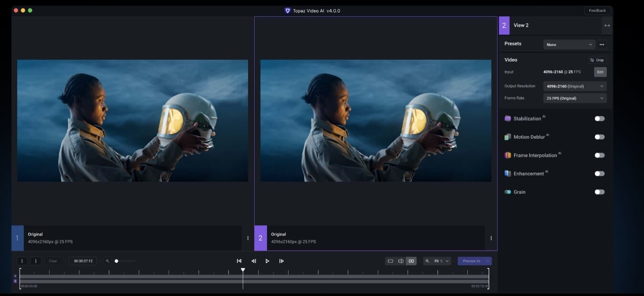This screenshot has height=296, width=644.
Task: Click the Edit input button
Action: click(x=600, y=72)
